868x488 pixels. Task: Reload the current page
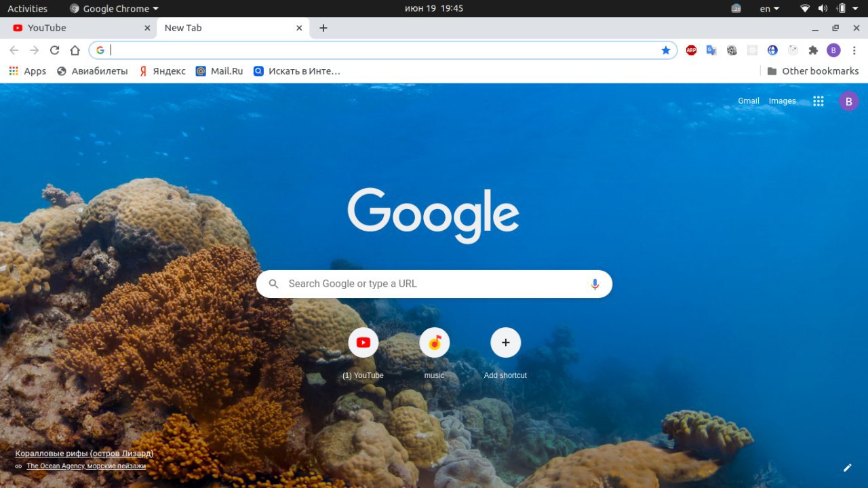click(54, 50)
